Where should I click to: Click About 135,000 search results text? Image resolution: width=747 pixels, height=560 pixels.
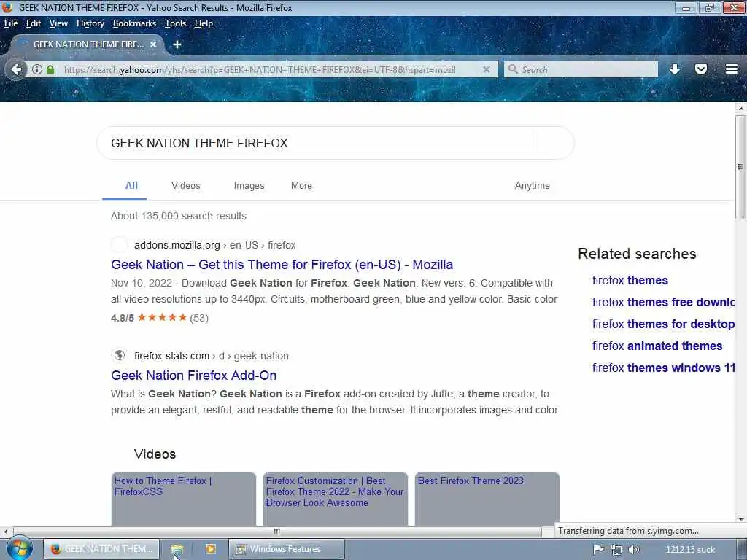tap(179, 216)
